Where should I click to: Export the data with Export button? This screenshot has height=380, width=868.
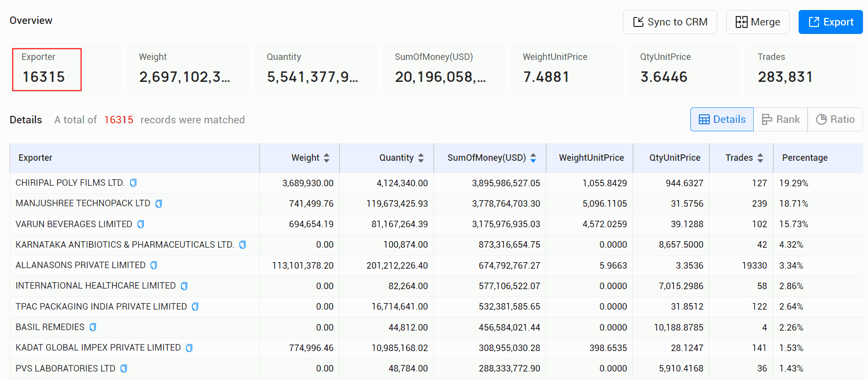click(831, 22)
